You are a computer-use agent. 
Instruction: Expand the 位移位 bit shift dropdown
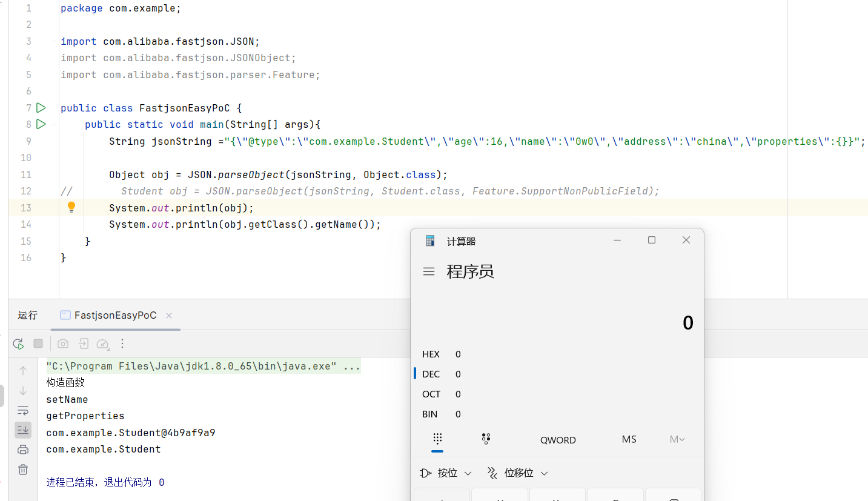coord(518,473)
